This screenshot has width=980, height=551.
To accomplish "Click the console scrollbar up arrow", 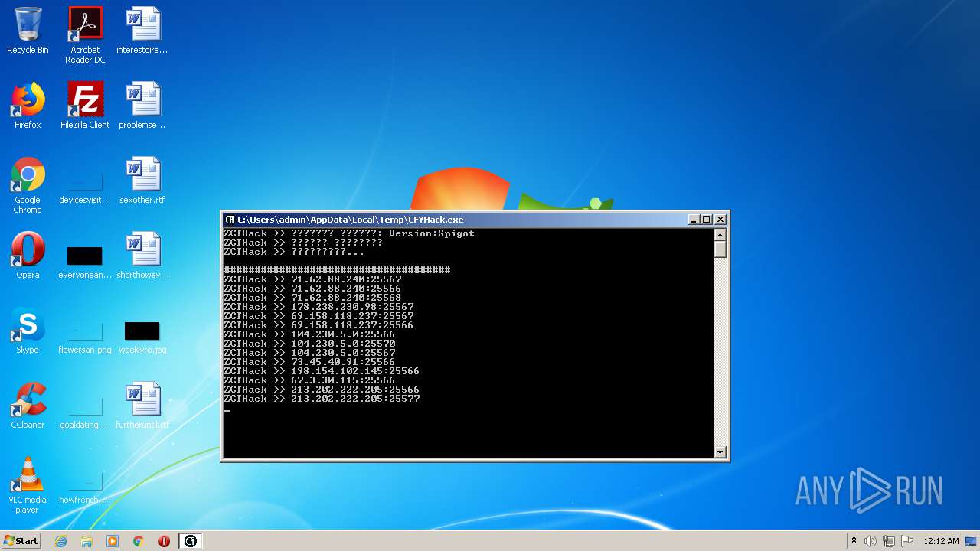I will (720, 234).
